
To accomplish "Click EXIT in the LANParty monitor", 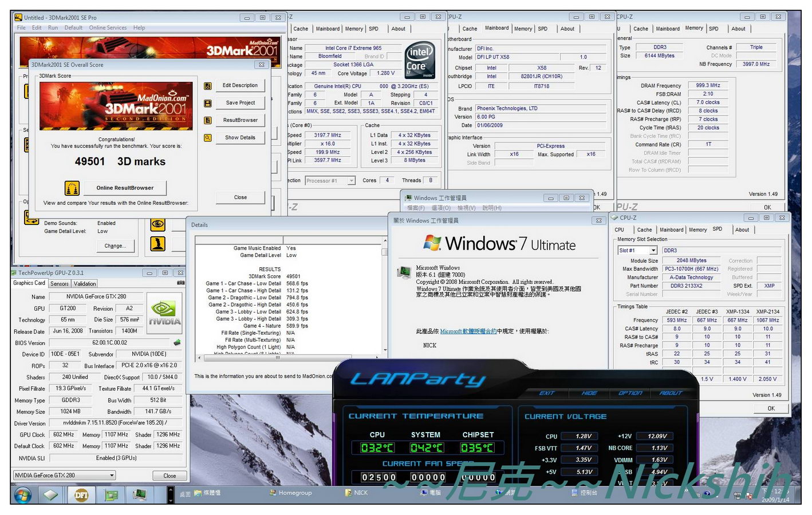I will point(547,393).
